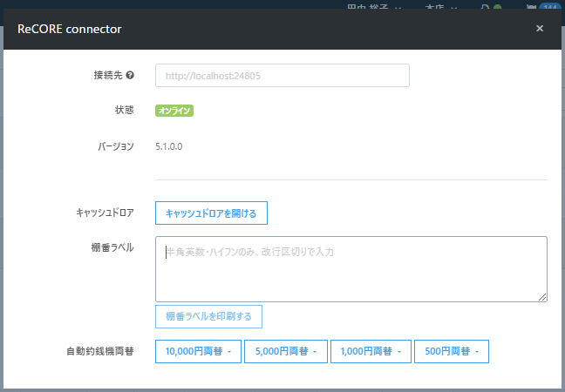Expand the 10,000円両替 dropdown
Screen dimensions: 565x392
click(x=198, y=351)
